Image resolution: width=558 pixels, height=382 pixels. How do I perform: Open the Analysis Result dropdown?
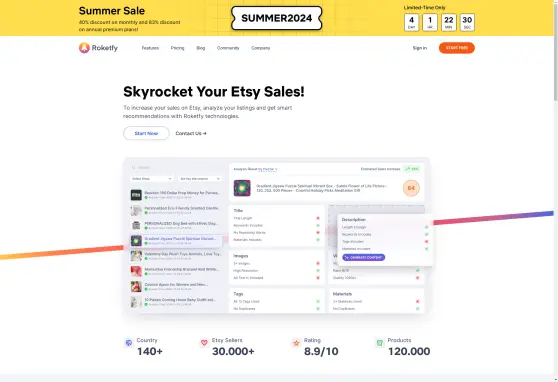click(x=256, y=169)
